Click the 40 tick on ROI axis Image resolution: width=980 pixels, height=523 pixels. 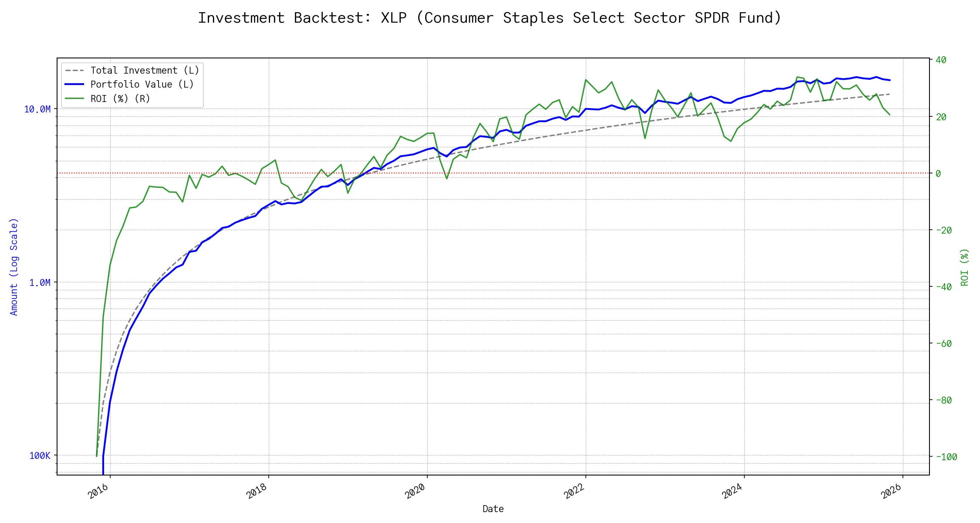point(941,60)
